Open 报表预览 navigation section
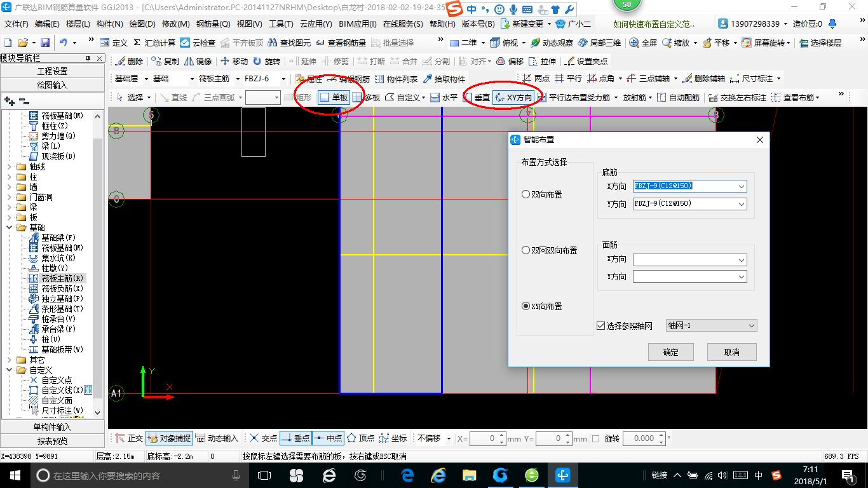 click(x=53, y=441)
